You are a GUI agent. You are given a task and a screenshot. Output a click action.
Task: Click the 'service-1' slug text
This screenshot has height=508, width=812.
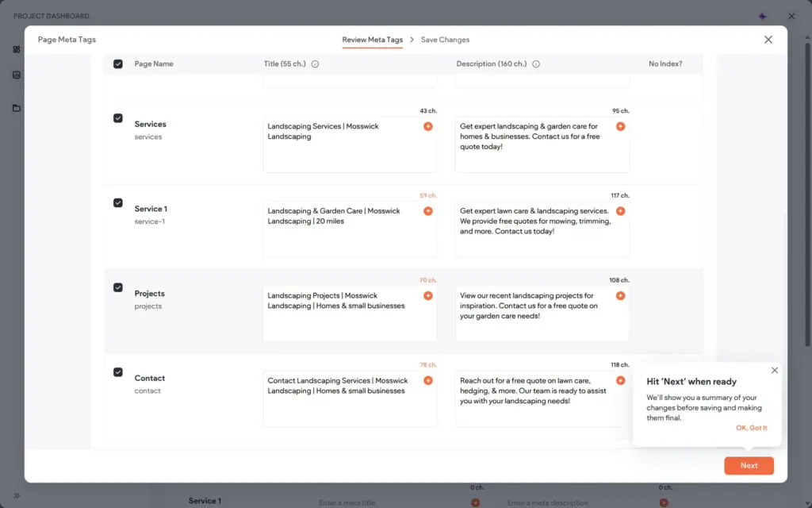150,221
